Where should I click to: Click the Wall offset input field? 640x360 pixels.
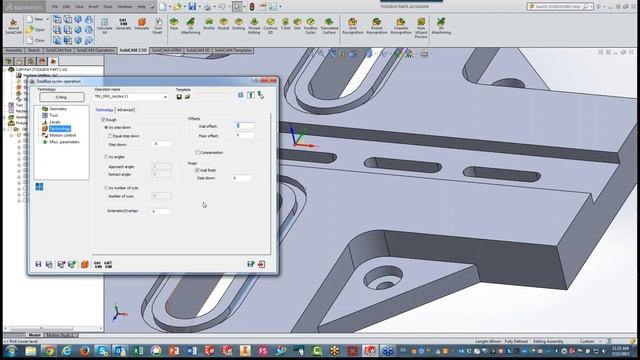point(245,126)
